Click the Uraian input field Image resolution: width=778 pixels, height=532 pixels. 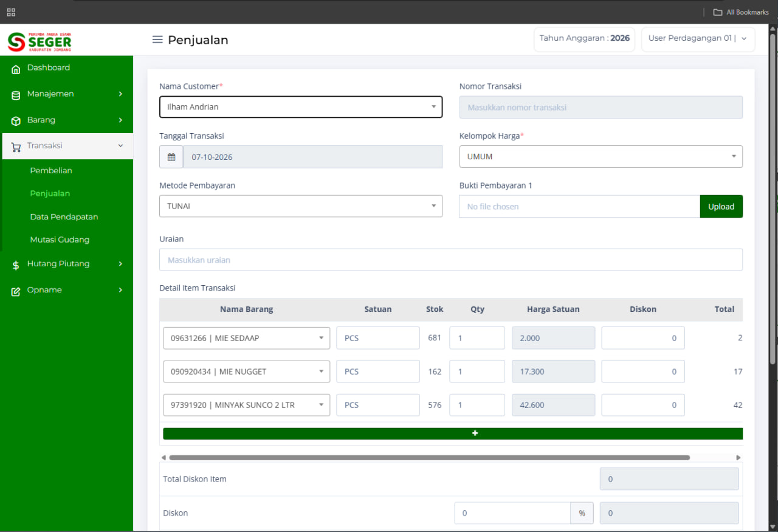tap(451, 260)
